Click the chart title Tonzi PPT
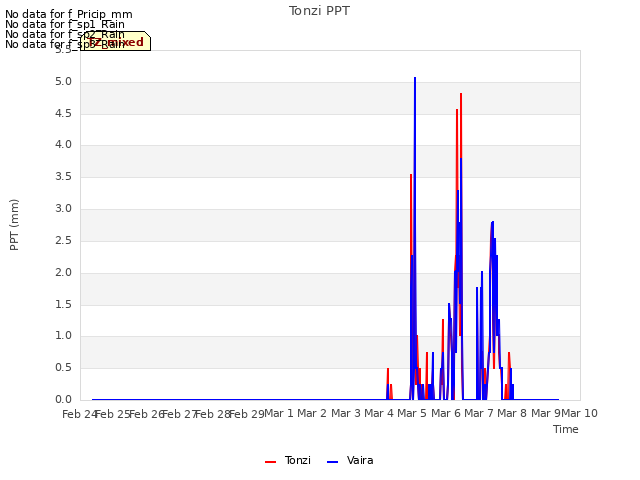 click(319, 11)
